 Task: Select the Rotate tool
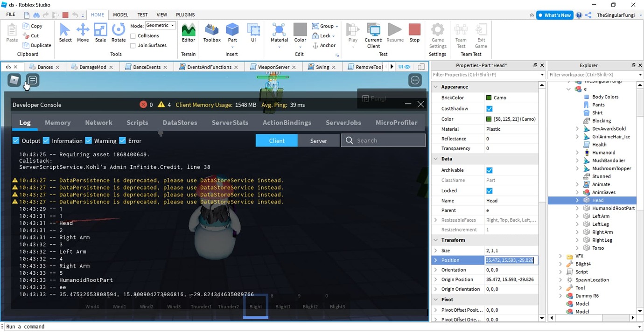tap(119, 32)
